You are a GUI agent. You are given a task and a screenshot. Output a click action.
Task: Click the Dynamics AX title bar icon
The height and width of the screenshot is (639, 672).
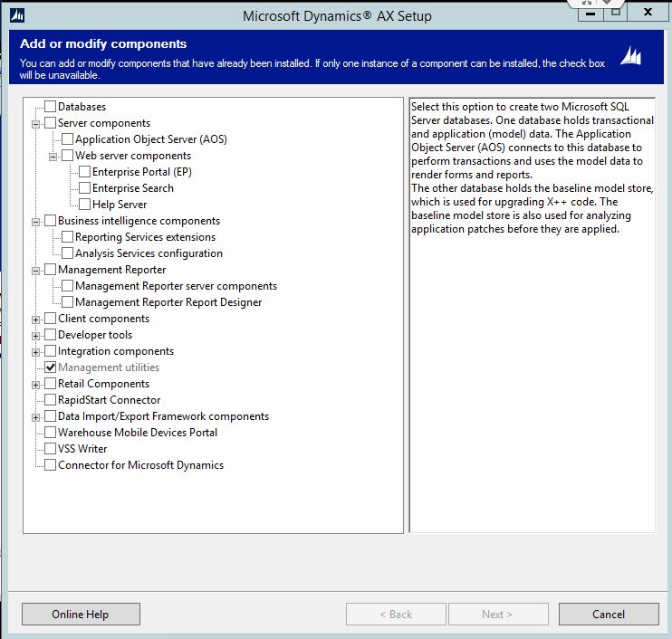[17, 16]
